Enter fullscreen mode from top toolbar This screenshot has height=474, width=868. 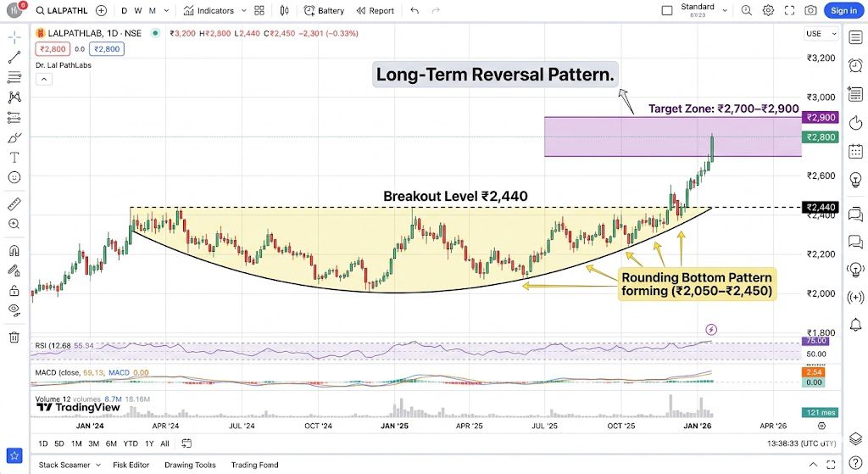point(789,10)
